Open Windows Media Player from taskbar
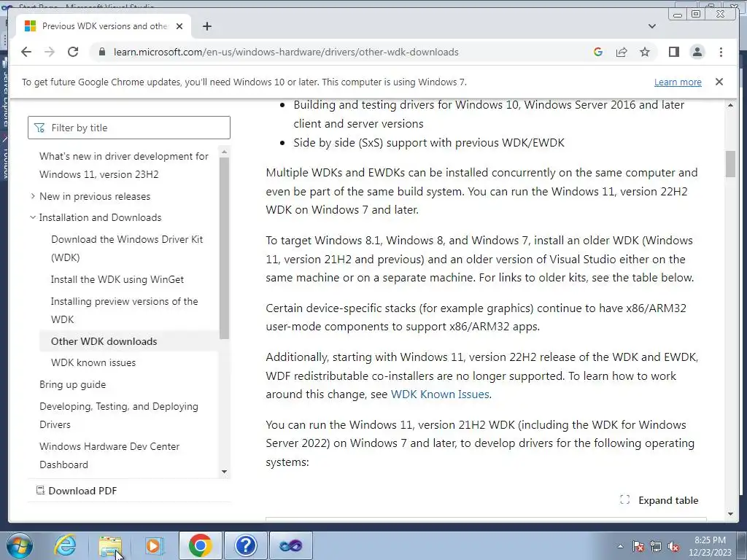 (155, 545)
